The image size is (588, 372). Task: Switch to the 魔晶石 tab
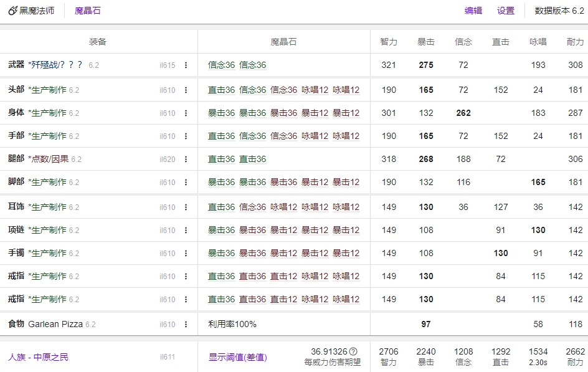coord(87,11)
